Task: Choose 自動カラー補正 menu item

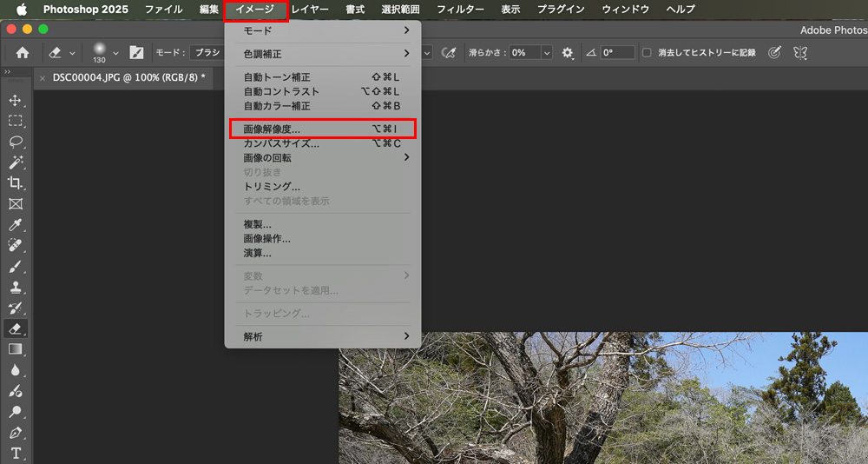Action: click(x=323, y=106)
